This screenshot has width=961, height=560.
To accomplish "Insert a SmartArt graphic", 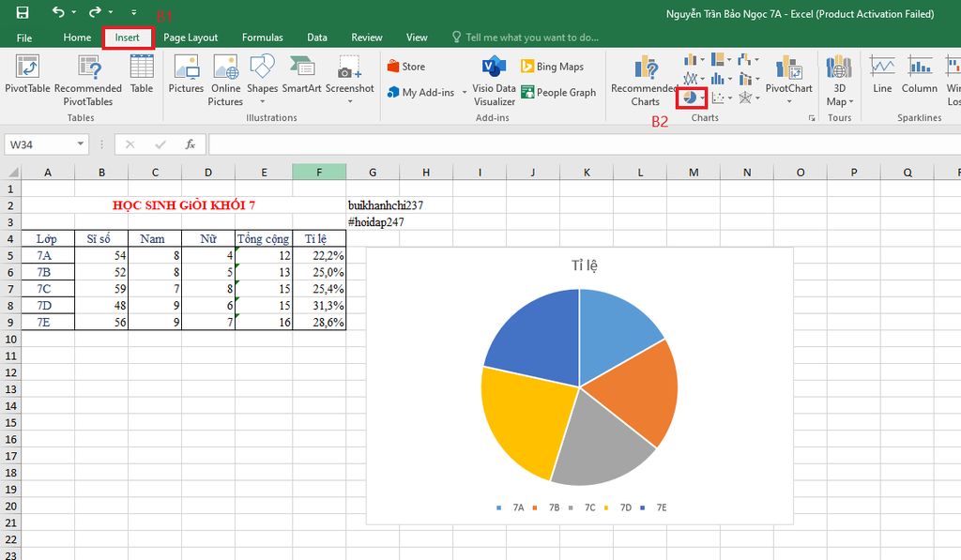I will 301,74.
